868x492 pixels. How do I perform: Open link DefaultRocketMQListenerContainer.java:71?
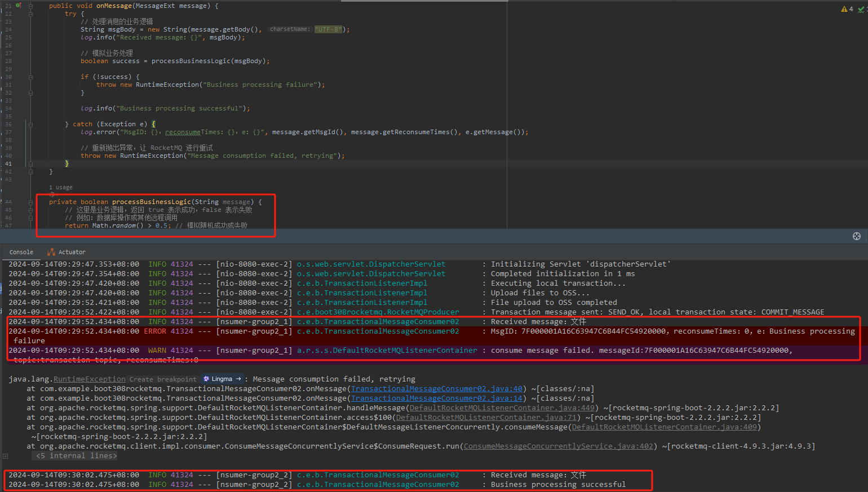click(x=486, y=418)
